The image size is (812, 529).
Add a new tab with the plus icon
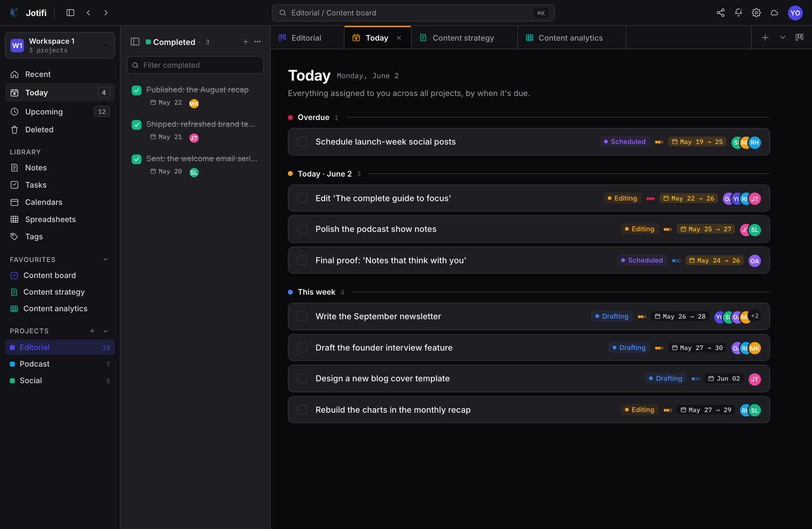pos(765,38)
